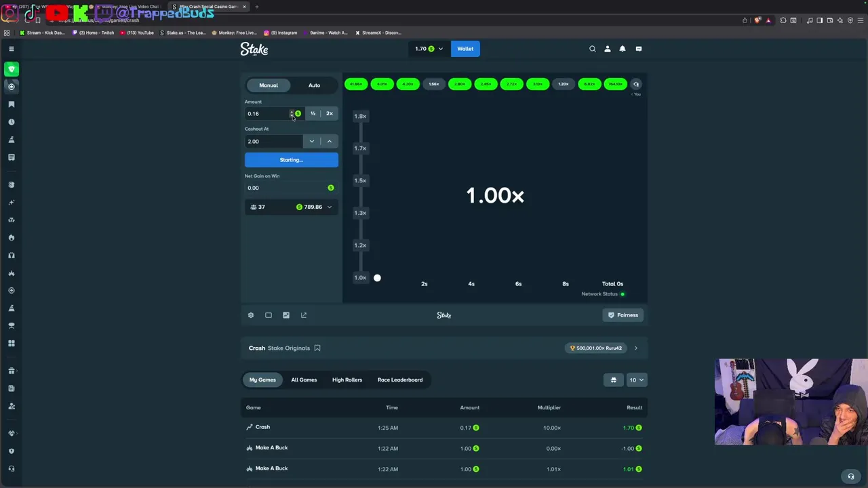Halve the bet amount with ½ button
This screenshot has width=868, height=488.
coord(313,114)
